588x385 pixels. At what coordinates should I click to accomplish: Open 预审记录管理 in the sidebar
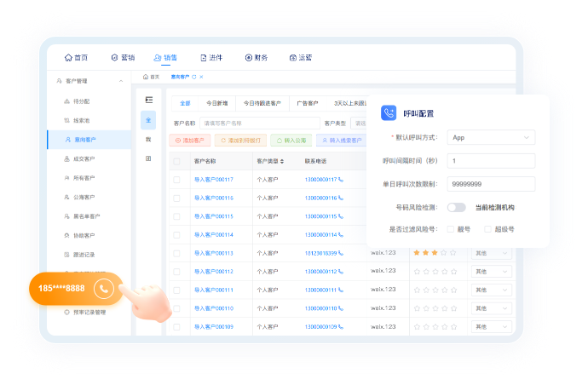(89, 313)
